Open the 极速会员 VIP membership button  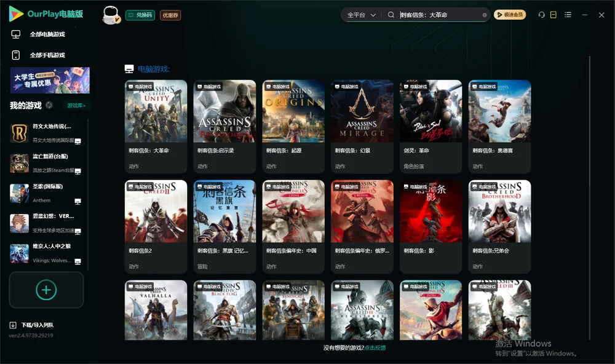510,15
